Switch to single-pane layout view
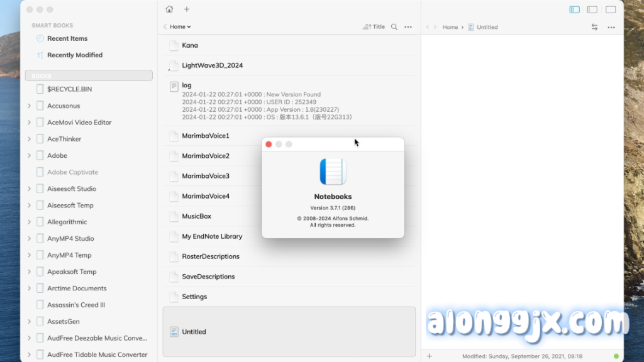This screenshot has width=644, height=362. tap(611, 9)
